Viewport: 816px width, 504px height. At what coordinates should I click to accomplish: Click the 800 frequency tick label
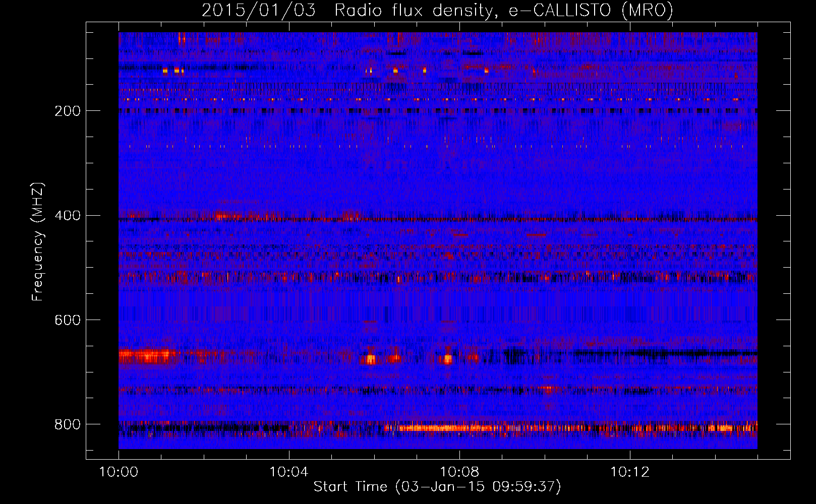[68, 424]
